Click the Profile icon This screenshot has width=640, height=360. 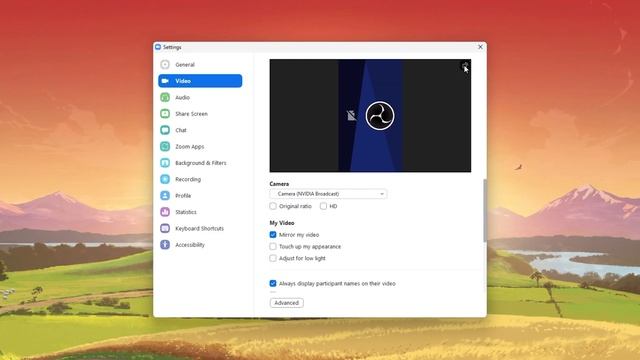pyautogui.click(x=165, y=196)
